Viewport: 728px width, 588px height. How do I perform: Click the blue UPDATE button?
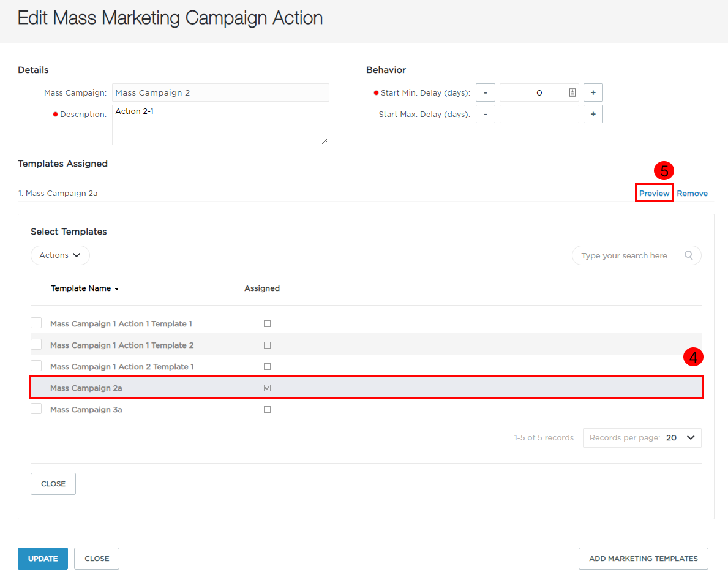43,558
